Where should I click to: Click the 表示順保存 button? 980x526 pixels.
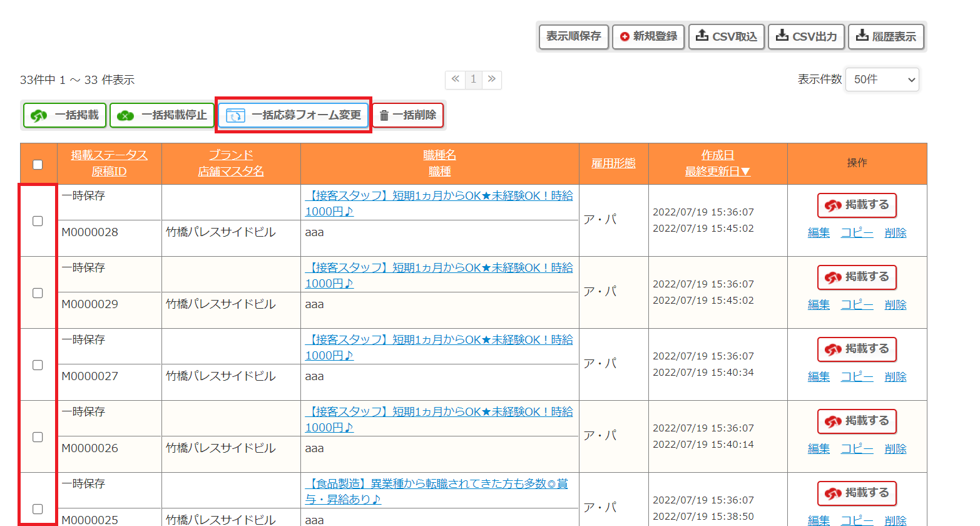[573, 36]
